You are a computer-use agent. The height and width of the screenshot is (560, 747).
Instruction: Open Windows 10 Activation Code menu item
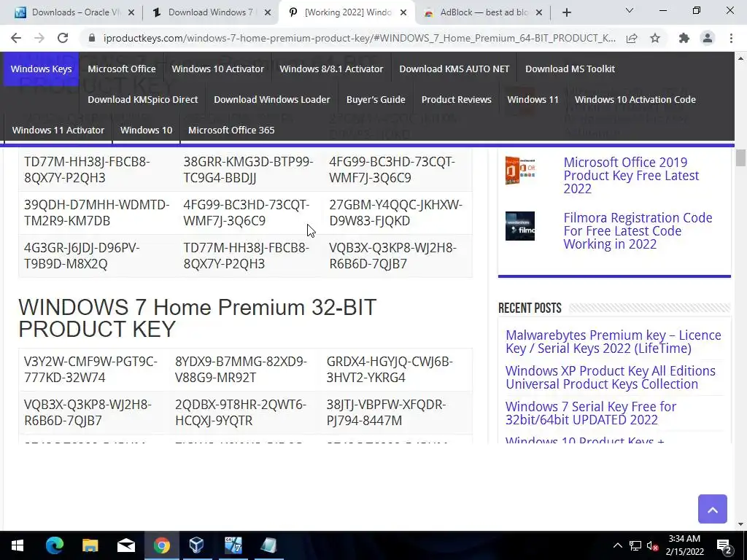tap(635, 99)
